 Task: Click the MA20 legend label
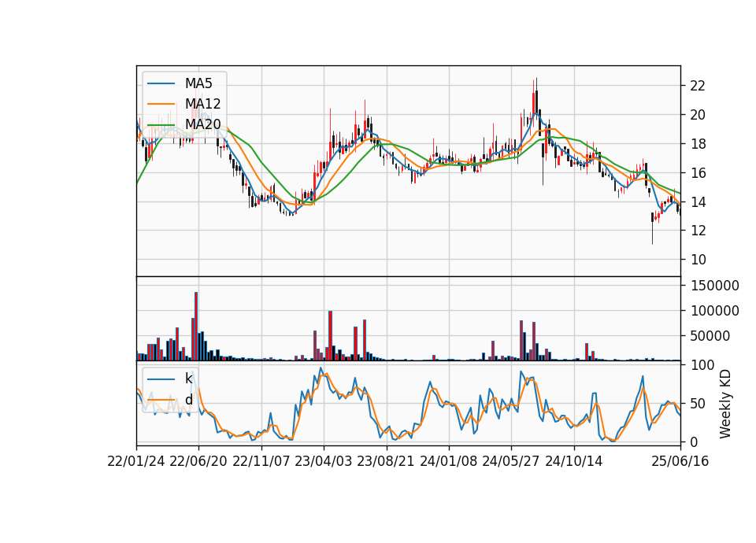[x=202, y=124]
